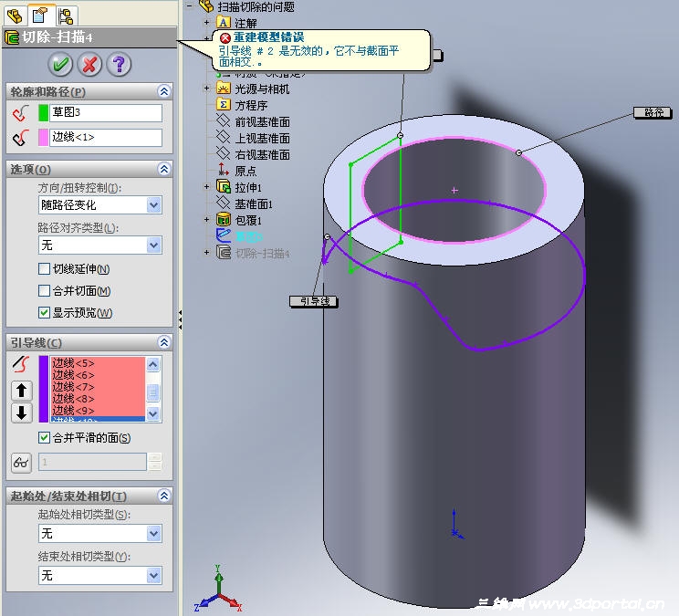Collapse the 选项 section

164,169
